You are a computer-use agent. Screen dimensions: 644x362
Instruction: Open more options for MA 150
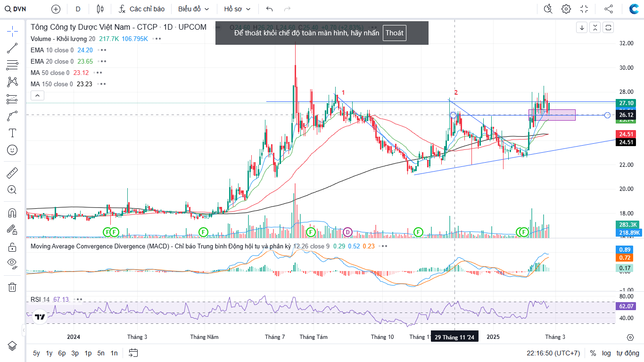(x=101, y=84)
